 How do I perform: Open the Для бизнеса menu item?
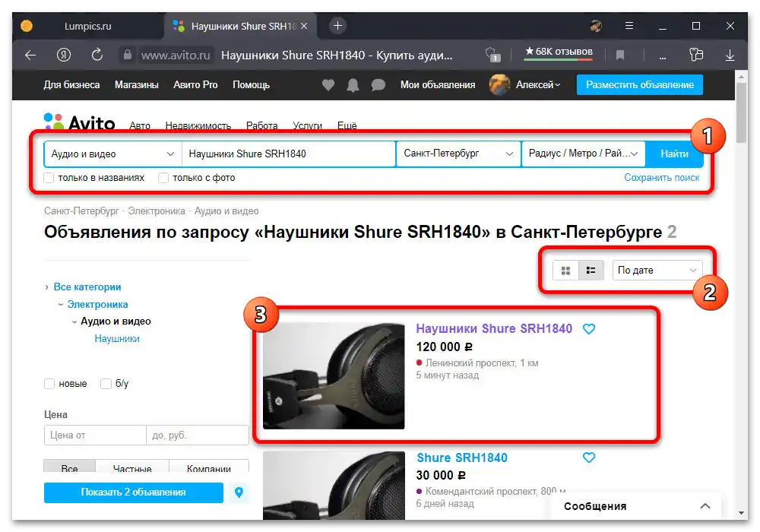pyautogui.click(x=71, y=85)
